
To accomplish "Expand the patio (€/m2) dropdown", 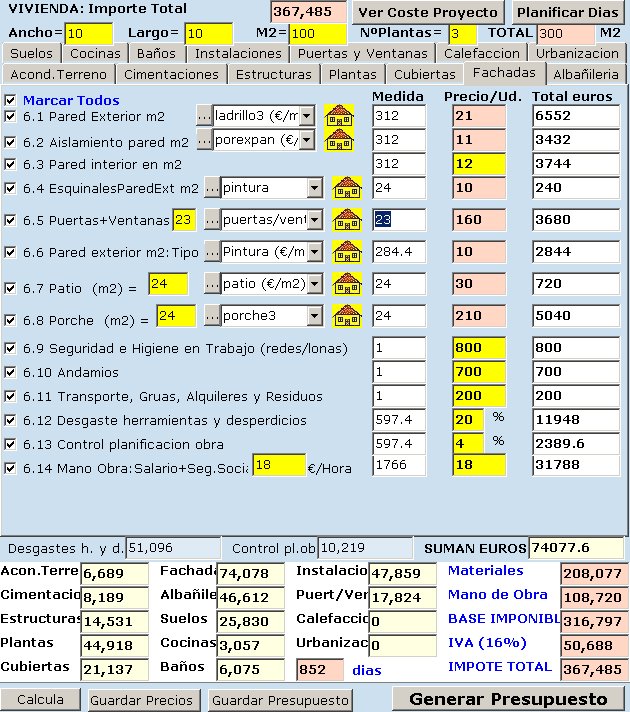I will pos(314,284).
